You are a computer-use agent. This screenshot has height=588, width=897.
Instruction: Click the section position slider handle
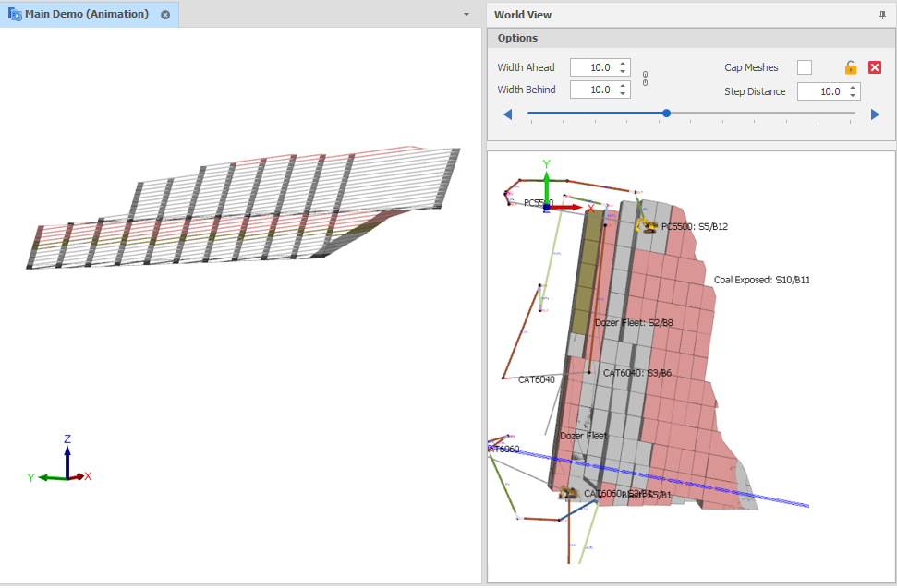666,114
